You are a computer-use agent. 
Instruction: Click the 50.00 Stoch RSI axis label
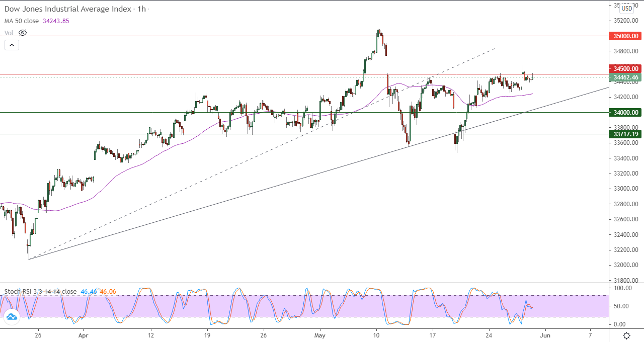622,306
